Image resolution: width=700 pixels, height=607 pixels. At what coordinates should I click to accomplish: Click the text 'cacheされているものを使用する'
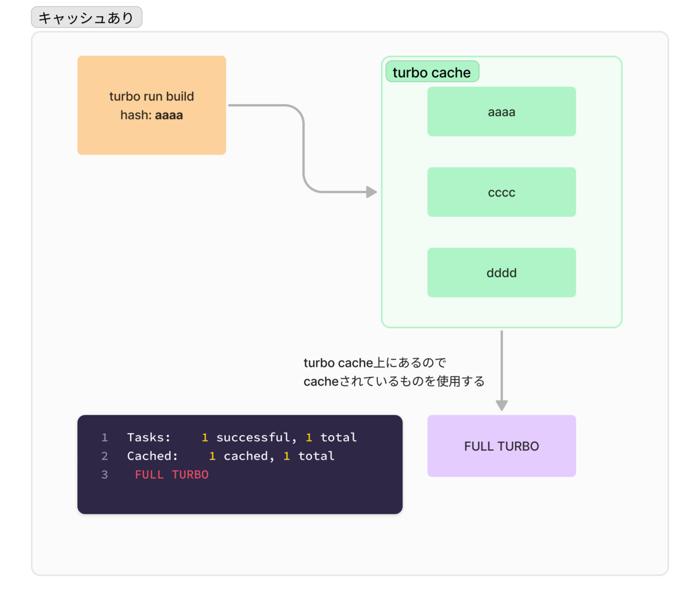pos(394,381)
